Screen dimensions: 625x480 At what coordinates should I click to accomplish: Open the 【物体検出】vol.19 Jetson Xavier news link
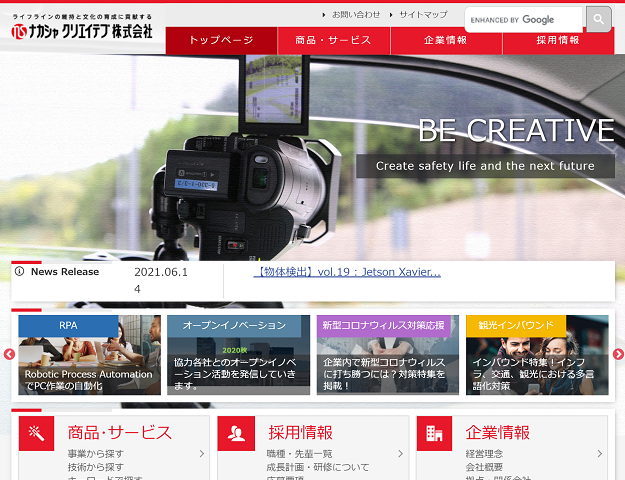347,272
